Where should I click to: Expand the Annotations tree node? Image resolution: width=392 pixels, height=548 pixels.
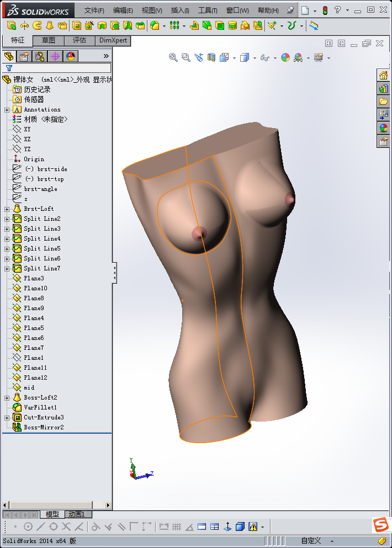tap(7, 110)
